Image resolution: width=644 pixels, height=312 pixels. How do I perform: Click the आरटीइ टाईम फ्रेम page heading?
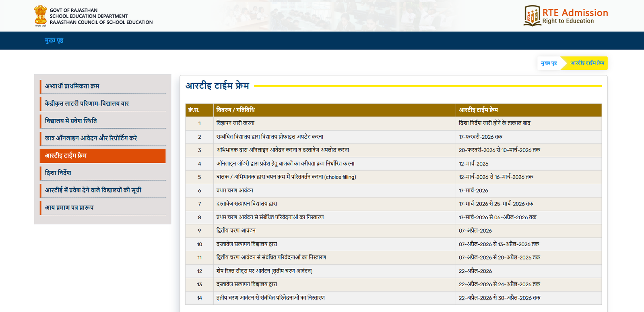(x=217, y=85)
